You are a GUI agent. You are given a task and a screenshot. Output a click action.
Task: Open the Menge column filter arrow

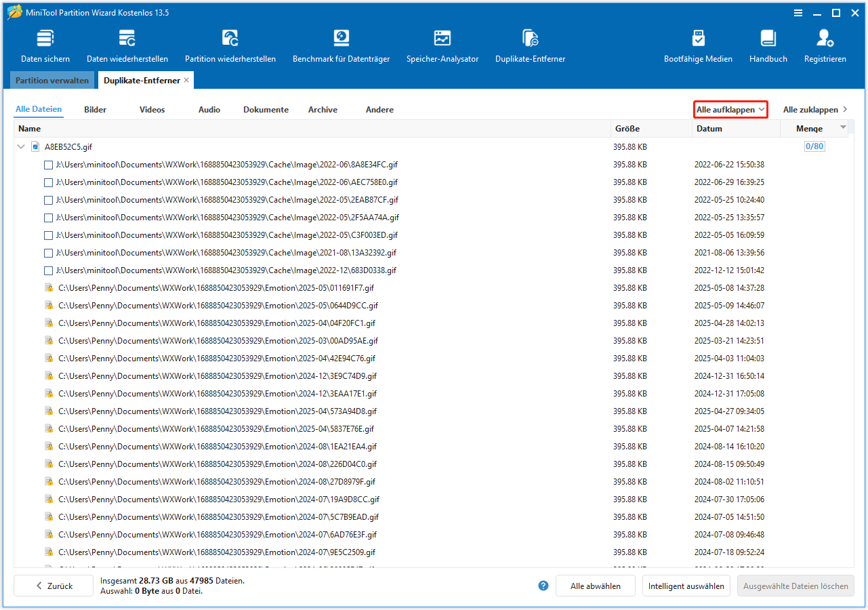[842, 128]
